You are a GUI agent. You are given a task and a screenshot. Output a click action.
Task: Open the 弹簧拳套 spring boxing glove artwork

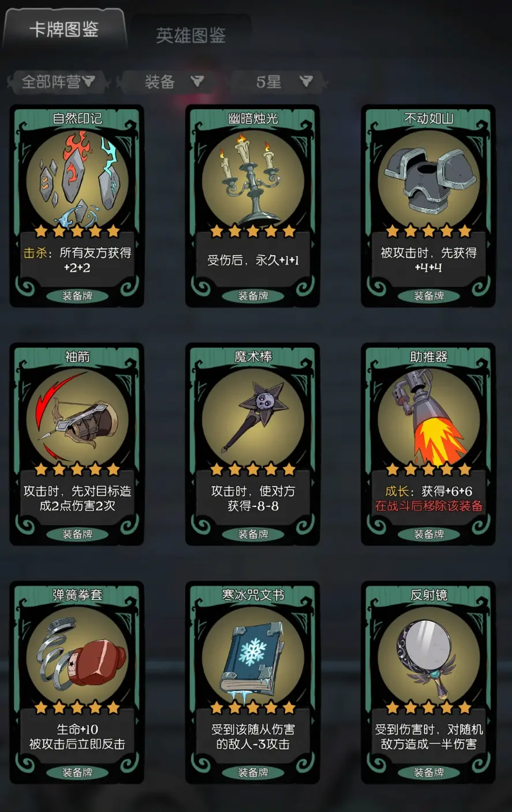(77, 657)
